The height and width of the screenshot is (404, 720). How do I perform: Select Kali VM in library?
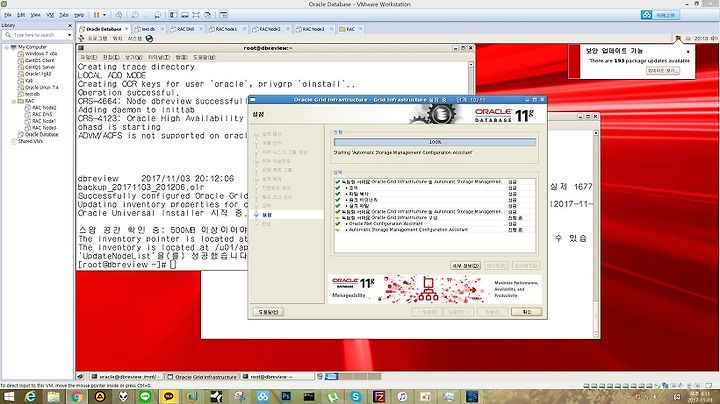(x=29, y=81)
